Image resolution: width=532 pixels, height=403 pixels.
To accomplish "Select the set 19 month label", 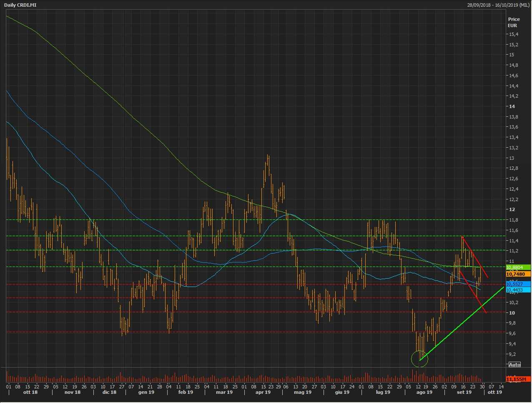I will (464, 392).
